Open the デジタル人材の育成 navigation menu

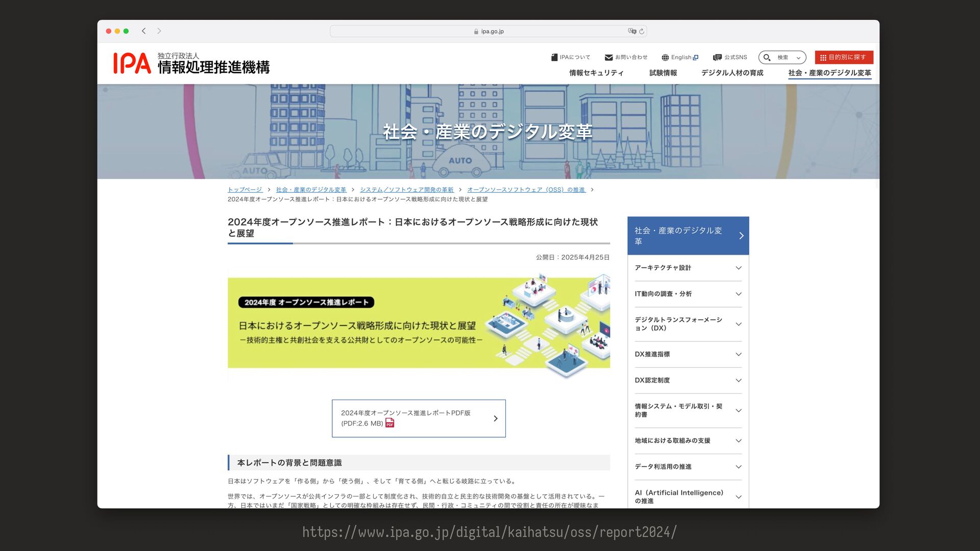click(x=732, y=73)
